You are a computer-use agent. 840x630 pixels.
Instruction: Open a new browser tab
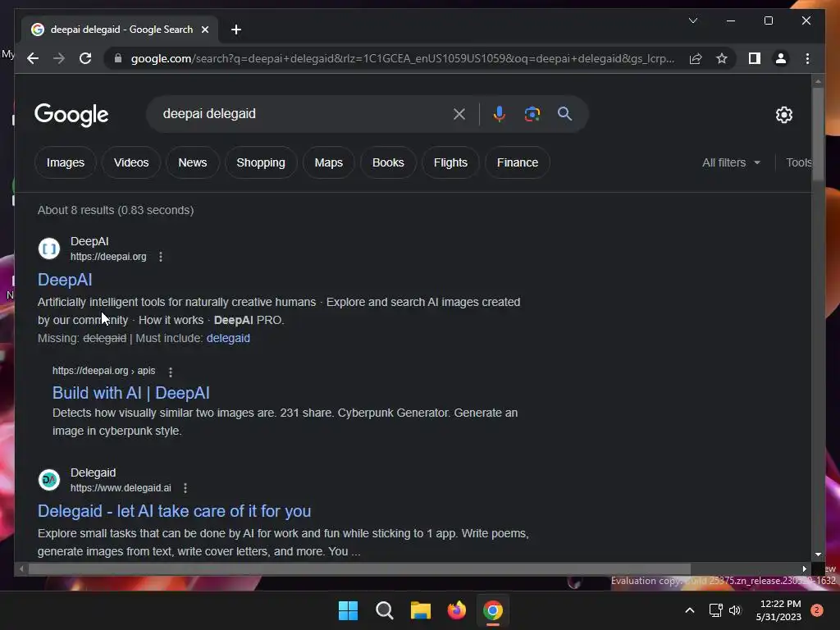235,30
